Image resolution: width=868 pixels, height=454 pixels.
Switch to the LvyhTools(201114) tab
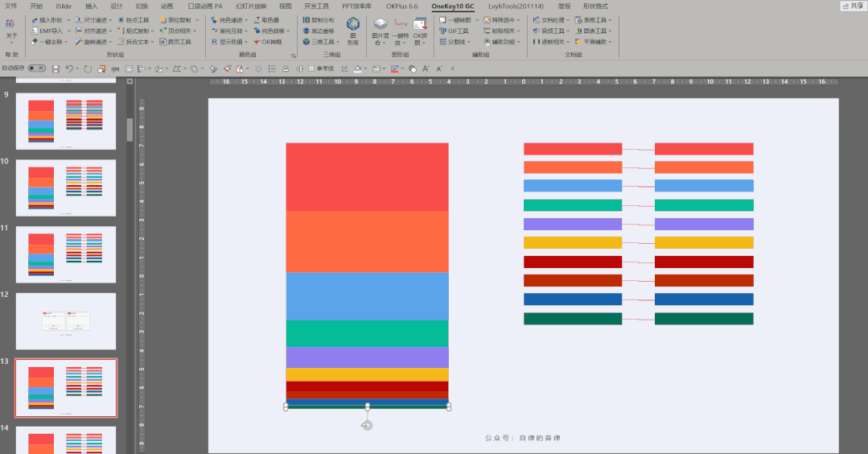516,6
